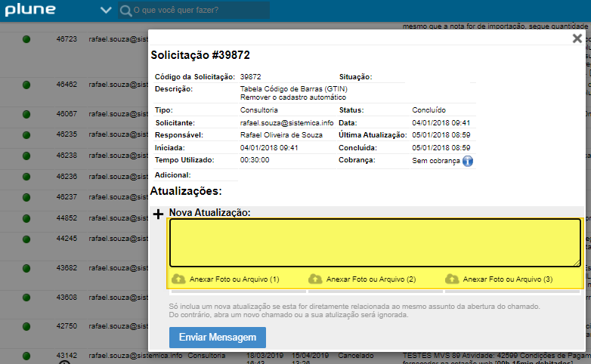Click green status dot of row 46462
The width and height of the screenshot is (591, 364).
point(26,85)
